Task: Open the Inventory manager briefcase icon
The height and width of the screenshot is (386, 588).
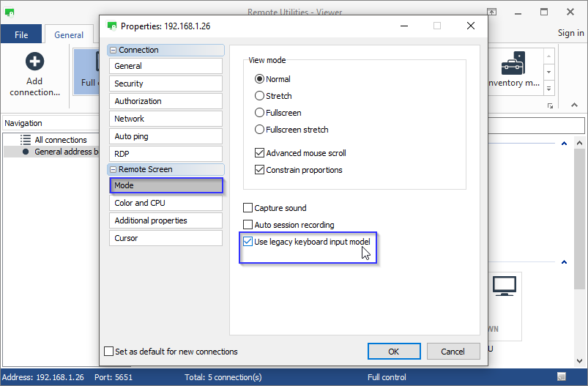Action: point(513,64)
